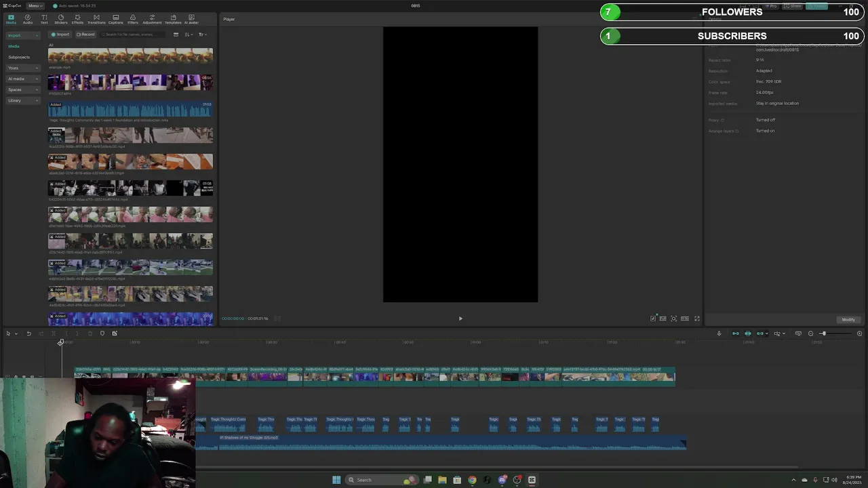Toggle main track magnet
The image size is (868, 488).
[x=735, y=333]
